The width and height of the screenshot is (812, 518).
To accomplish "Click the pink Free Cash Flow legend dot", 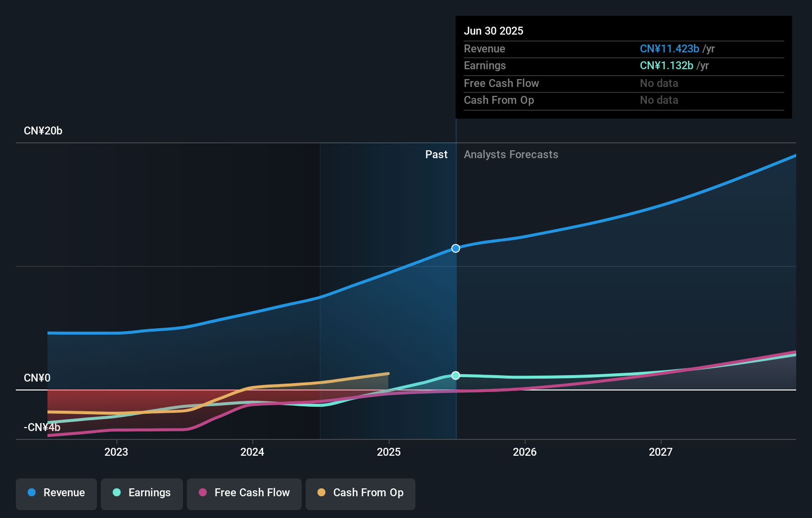I will (202, 493).
